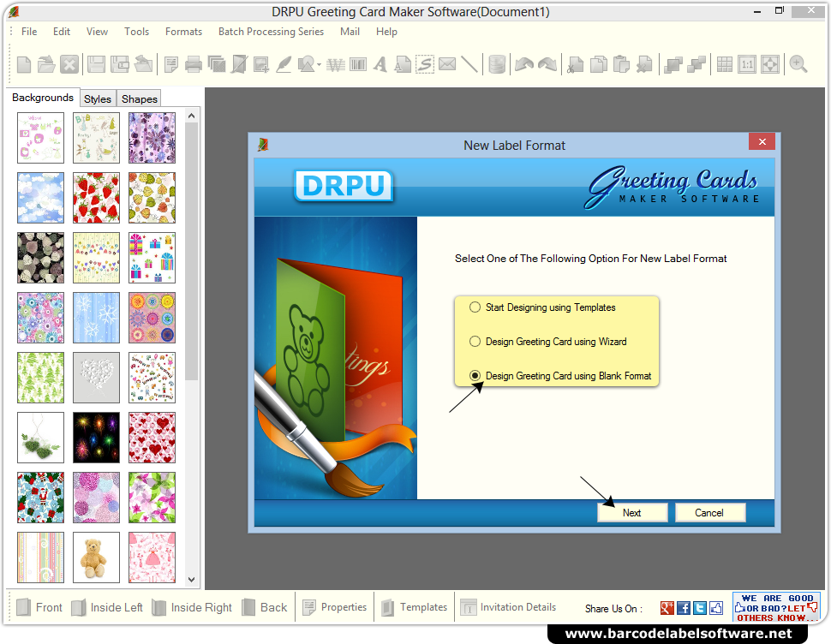This screenshot has width=831, height=644.
Task: Click the backgrounds list scroll up arrow
Action: pyautogui.click(x=191, y=116)
